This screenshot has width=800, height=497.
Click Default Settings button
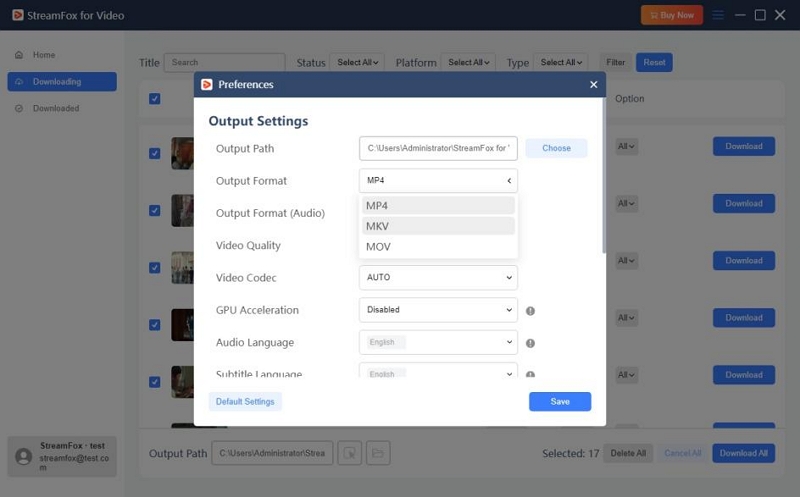pyautogui.click(x=245, y=402)
